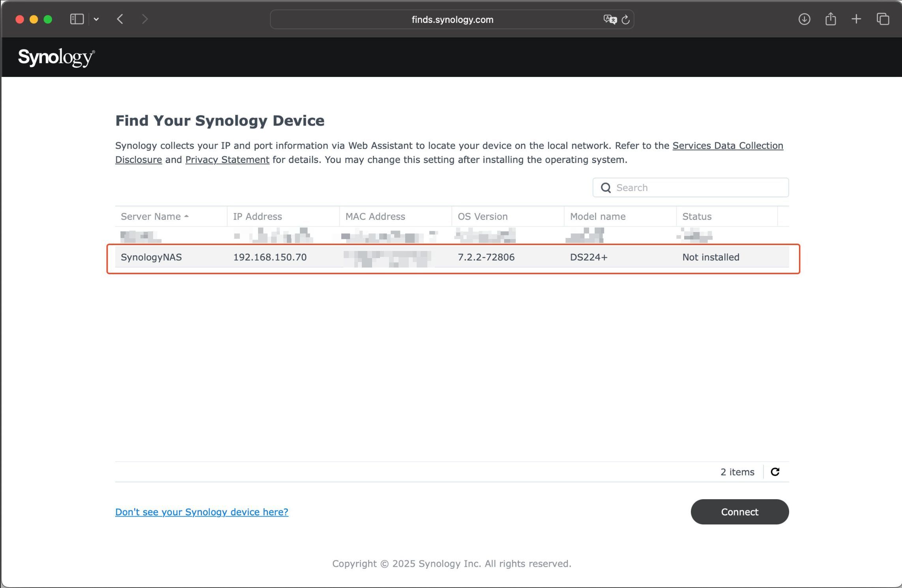This screenshot has width=902, height=588.
Task: Click the table refresh icon beside 2 items
Action: coord(775,472)
